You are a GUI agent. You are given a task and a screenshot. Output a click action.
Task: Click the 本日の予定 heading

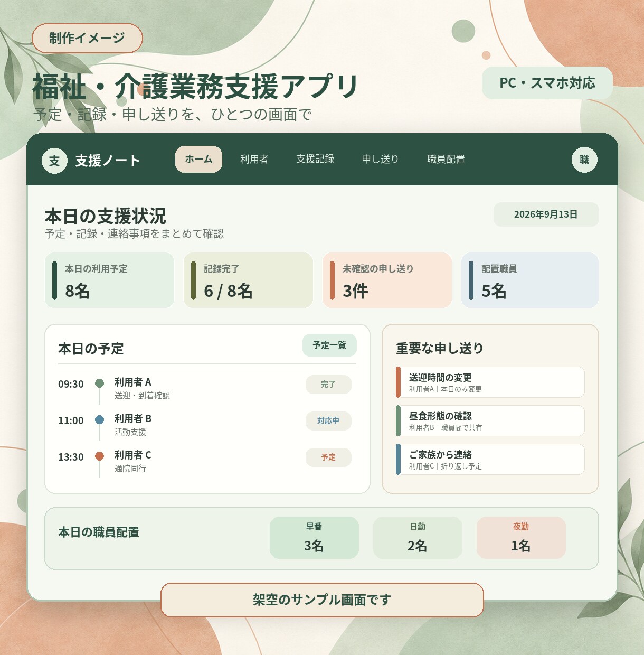click(91, 349)
